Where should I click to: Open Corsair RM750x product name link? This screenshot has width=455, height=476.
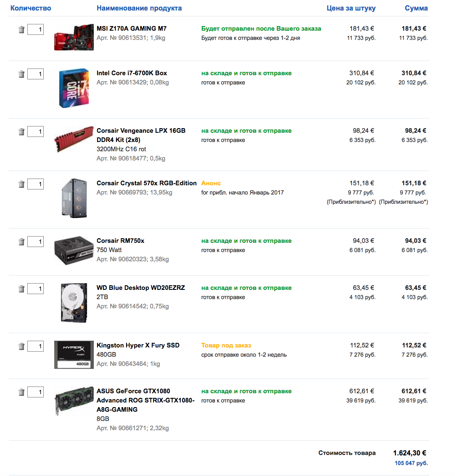pyautogui.click(x=120, y=241)
